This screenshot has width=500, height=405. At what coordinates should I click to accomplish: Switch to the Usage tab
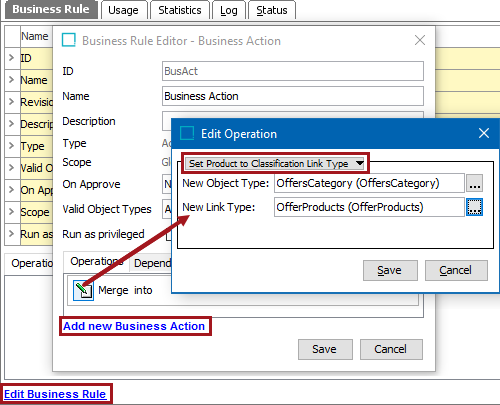coord(123,10)
